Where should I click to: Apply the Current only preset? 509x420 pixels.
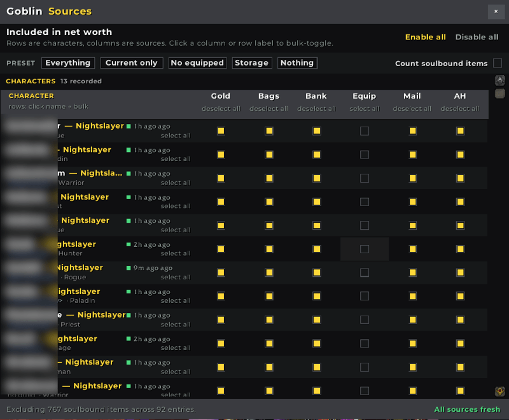[x=132, y=63]
